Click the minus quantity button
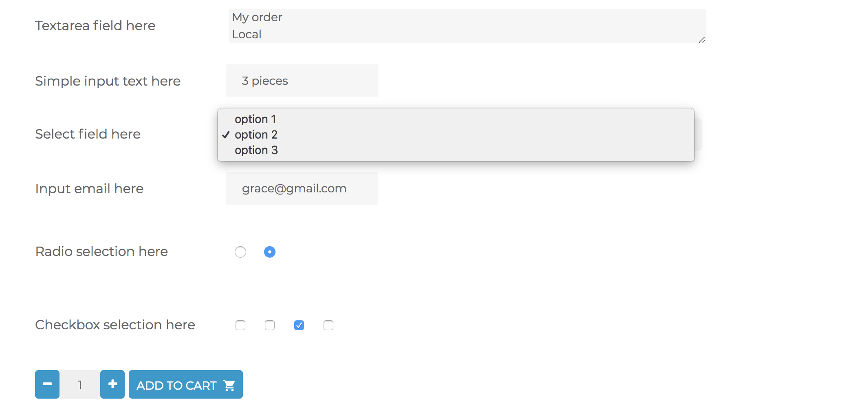Viewport: 868px width, 419px height. point(47,384)
